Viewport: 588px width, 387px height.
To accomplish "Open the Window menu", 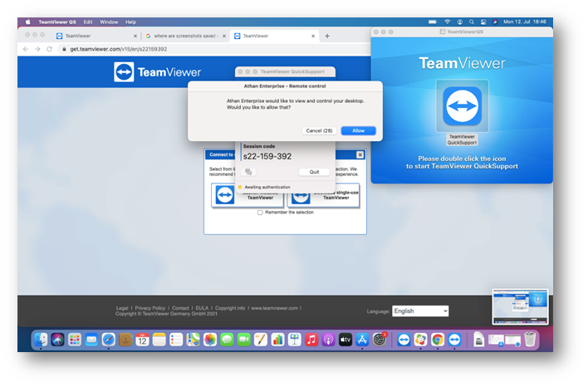I will (x=109, y=22).
